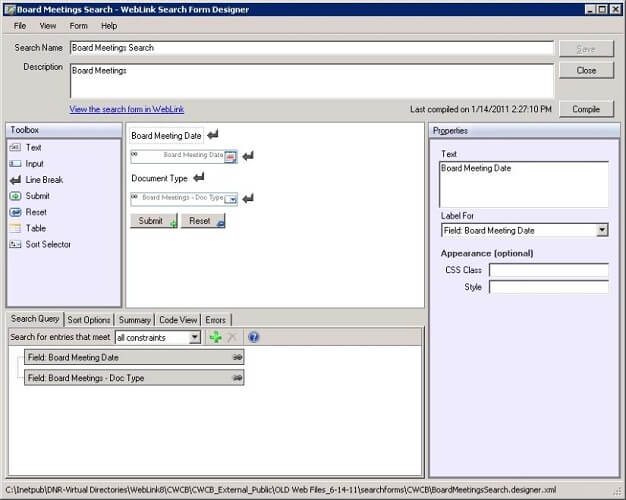Switch to the Errors tab

click(x=216, y=320)
